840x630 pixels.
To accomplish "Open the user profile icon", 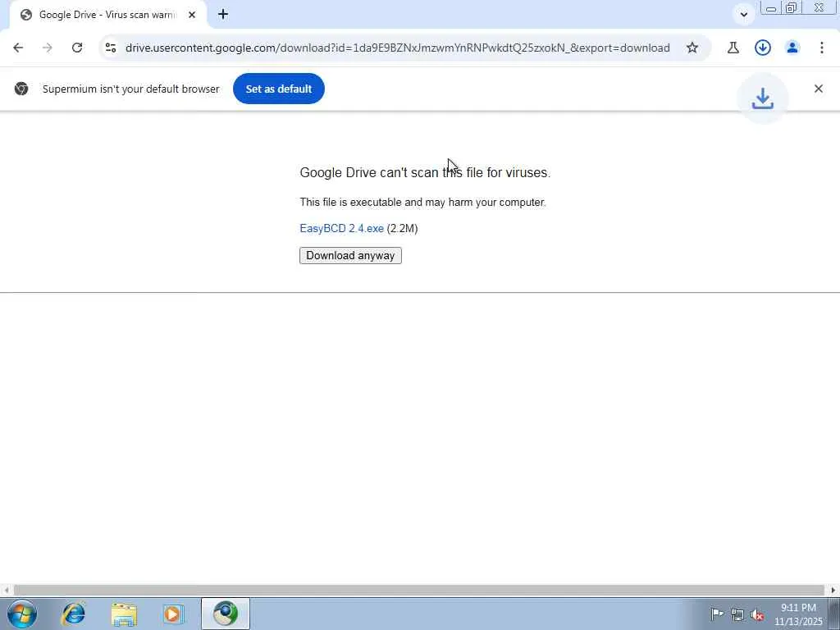I will (792, 48).
